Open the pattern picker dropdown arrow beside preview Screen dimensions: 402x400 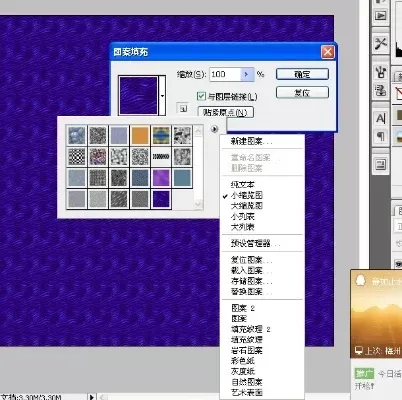click(x=162, y=96)
